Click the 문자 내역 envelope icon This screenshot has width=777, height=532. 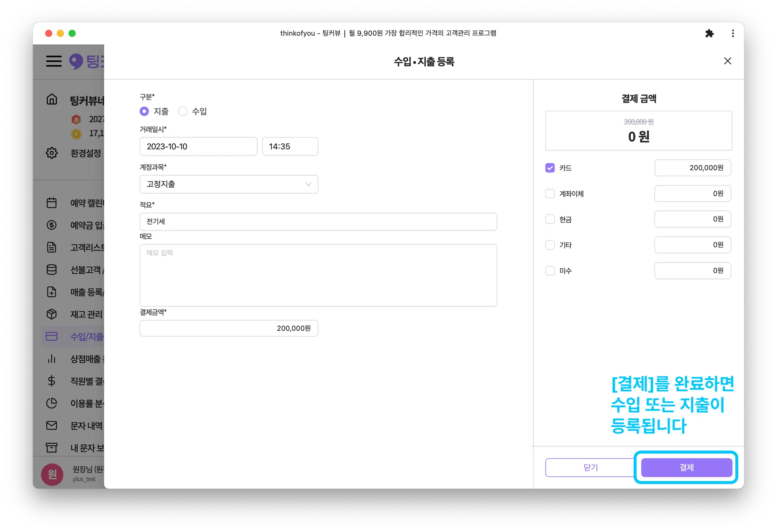[52, 425]
